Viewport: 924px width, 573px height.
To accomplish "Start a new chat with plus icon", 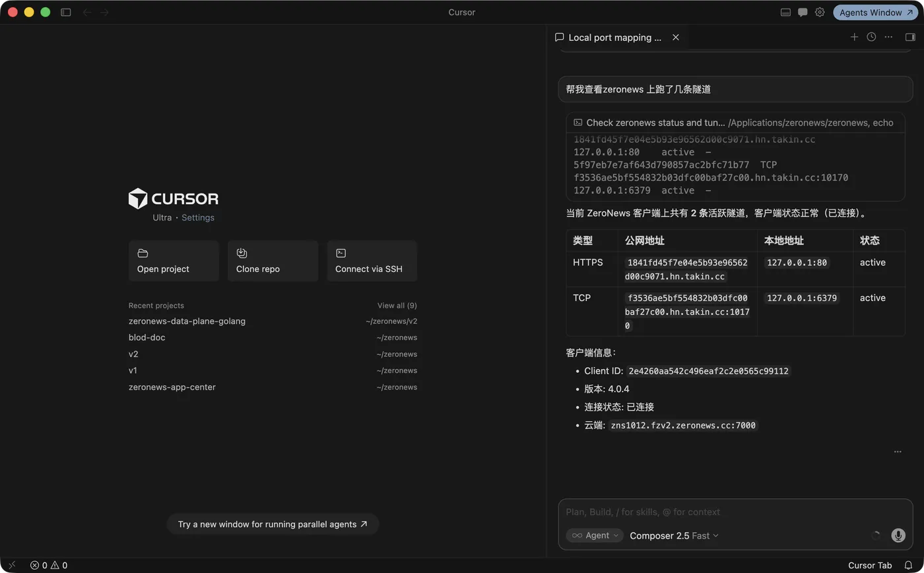I will pyautogui.click(x=854, y=37).
